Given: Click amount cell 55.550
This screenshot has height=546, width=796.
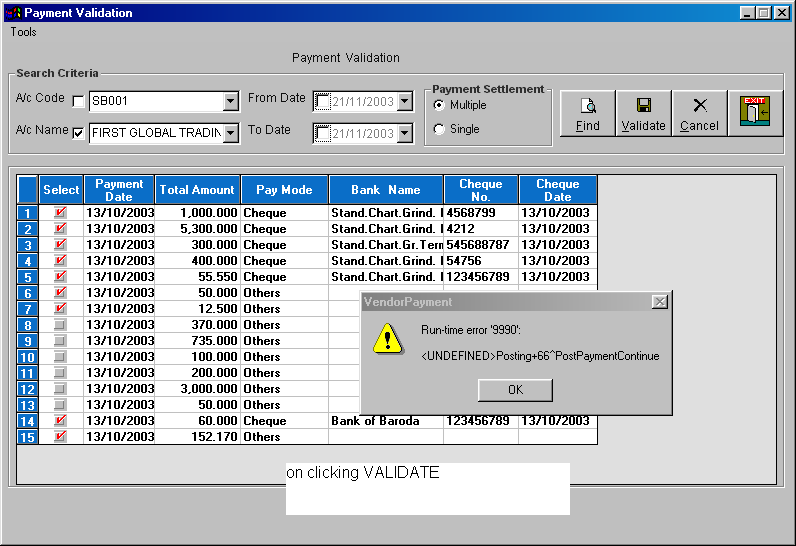Looking at the screenshot, I should (197, 277).
